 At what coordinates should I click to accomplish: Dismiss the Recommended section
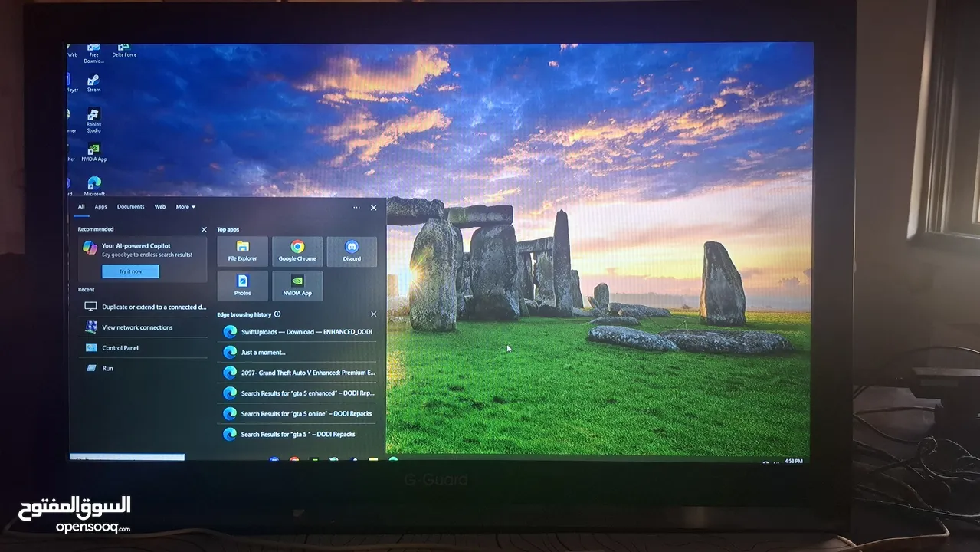click(x=204, y=229)
